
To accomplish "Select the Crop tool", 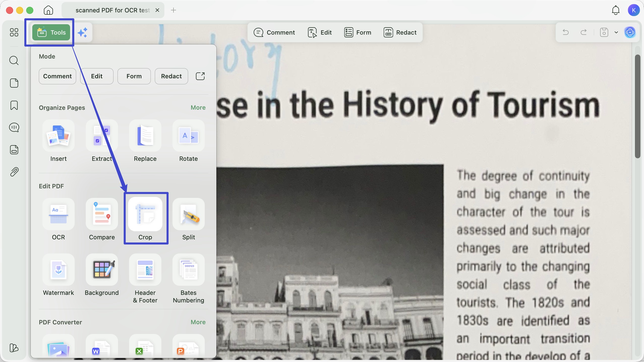I will pyautogui.click(x=145, y=219).
